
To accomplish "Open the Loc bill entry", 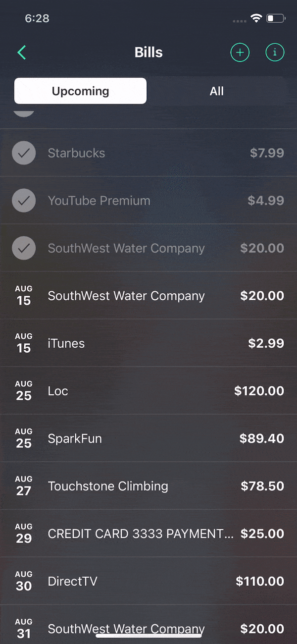I will pyautogui.click(x=148, y=390).
